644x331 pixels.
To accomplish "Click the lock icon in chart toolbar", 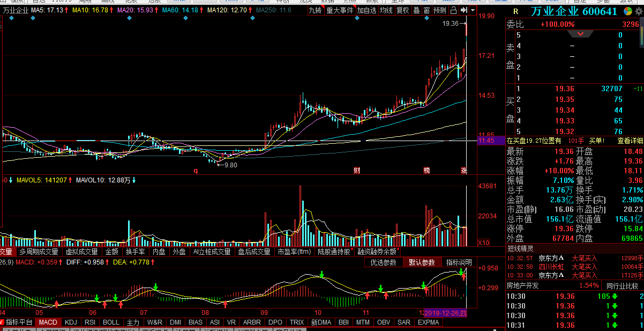I will click(454, 10).
